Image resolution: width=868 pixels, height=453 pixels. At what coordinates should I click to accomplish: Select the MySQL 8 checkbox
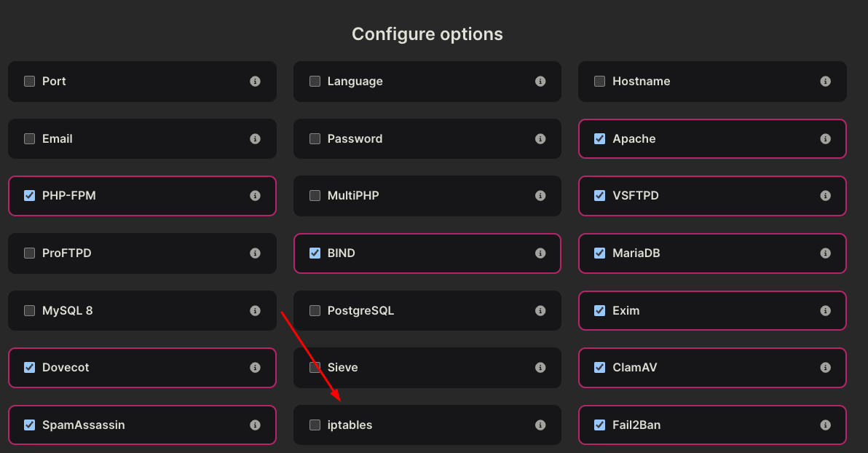click(x=29, y=311)
